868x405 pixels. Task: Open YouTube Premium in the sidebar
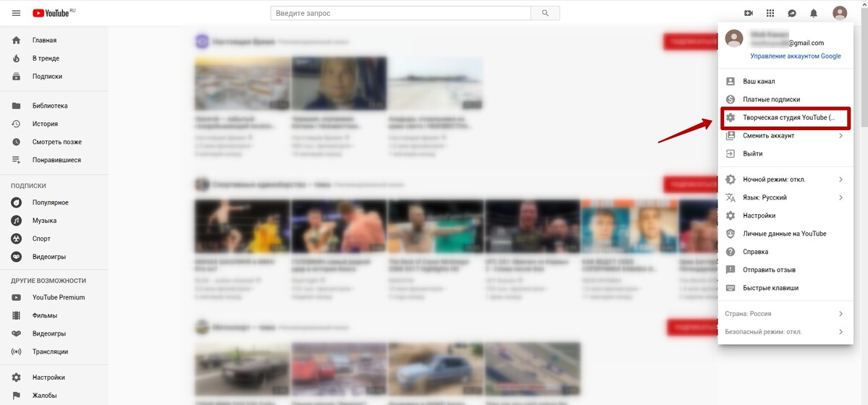(x=54, y=298)
